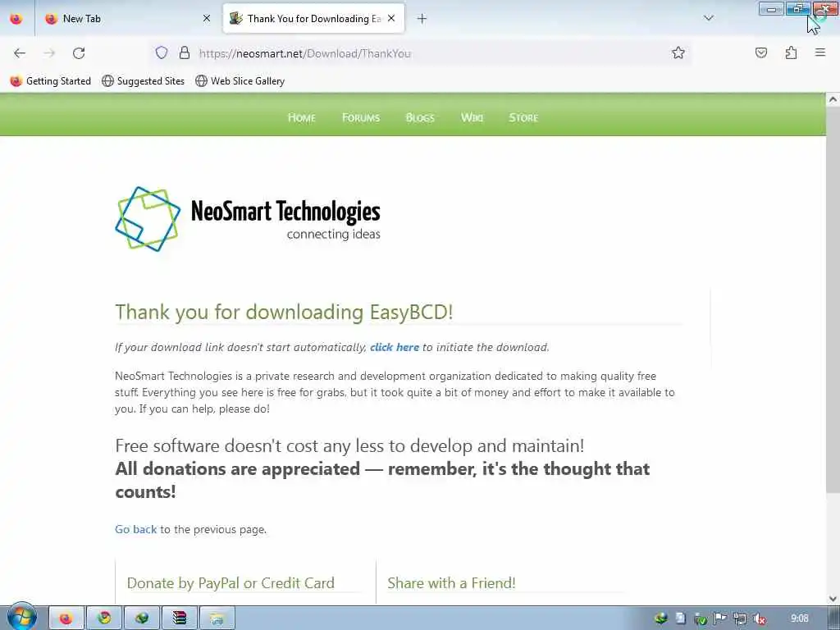Viewport: 840px width, 630px height.
Task: Close the Thank You for Downloading tab
Action: [x=391, y=18]
